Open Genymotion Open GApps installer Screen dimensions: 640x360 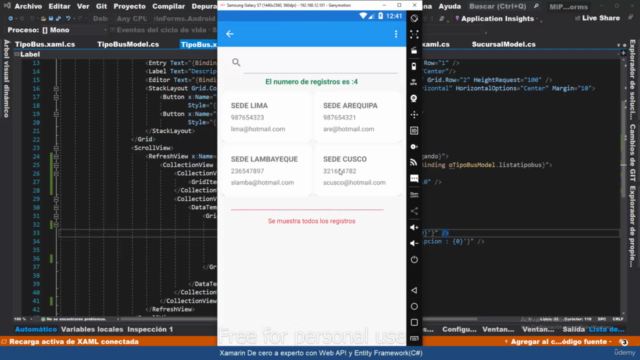pos(414,195)
